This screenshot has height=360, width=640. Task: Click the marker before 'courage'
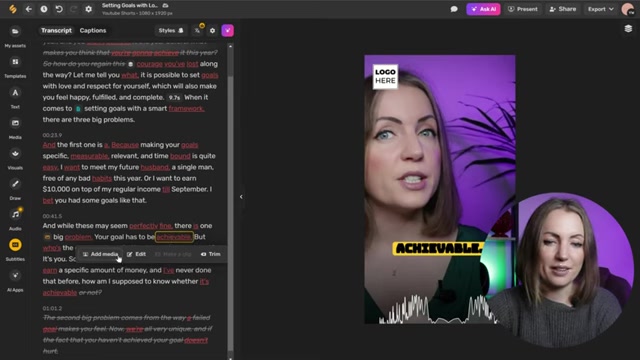131,64
